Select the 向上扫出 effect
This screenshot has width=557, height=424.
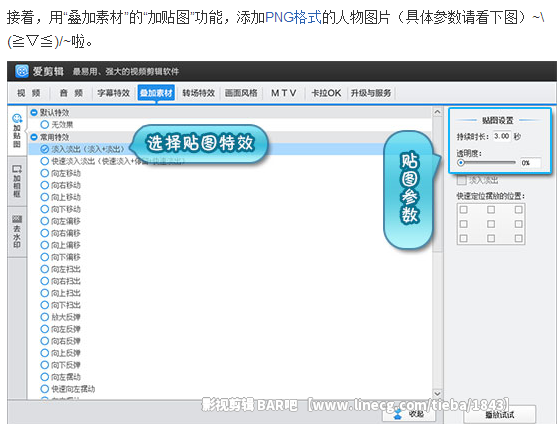pos(44,293)
